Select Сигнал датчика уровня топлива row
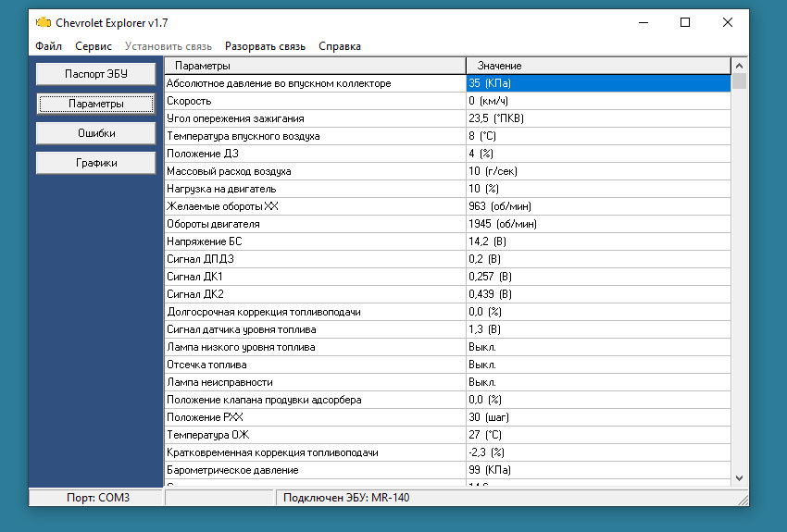The width and height of the screenshot is (787, 532). point(448,329)
